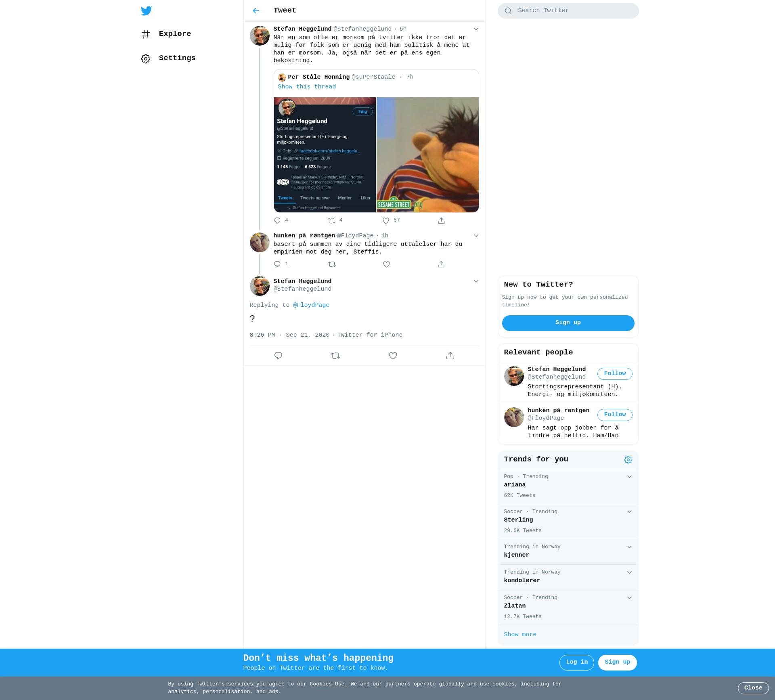Click the Sign up button in New to Twitter
The height and width of the screenshot is (700, 775).
tap(568, 323)
